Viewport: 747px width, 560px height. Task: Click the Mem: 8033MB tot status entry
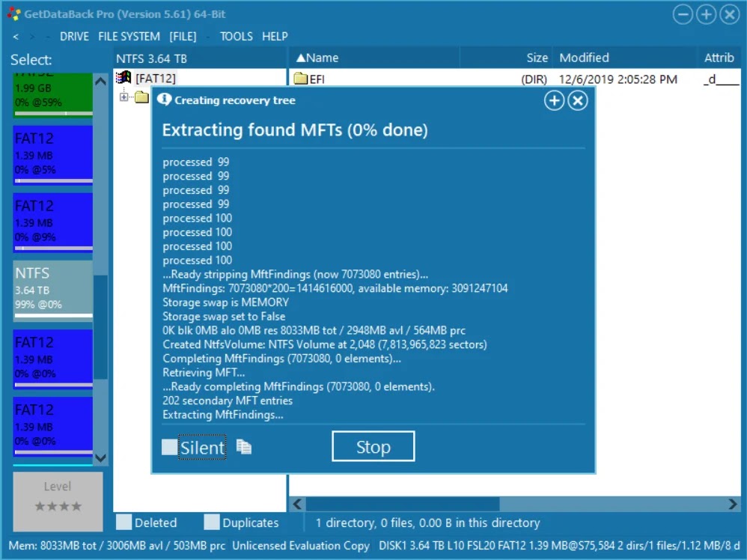pos(117,546)
